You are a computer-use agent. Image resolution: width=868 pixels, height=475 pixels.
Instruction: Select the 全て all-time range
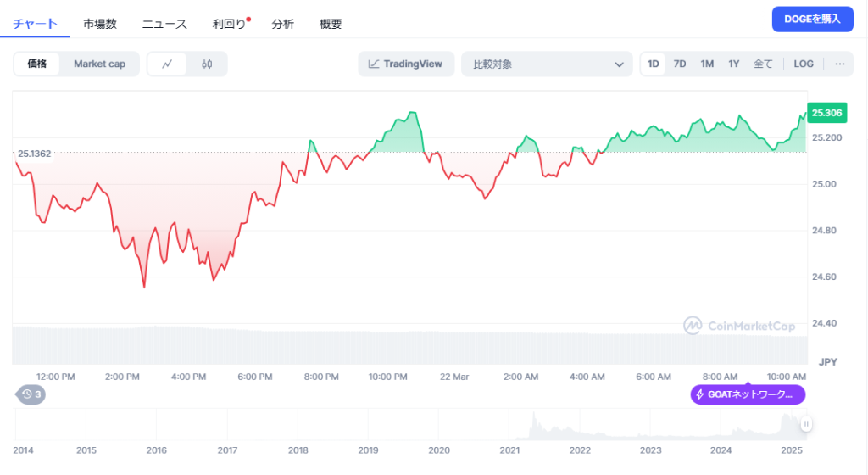tap(763, 64)
